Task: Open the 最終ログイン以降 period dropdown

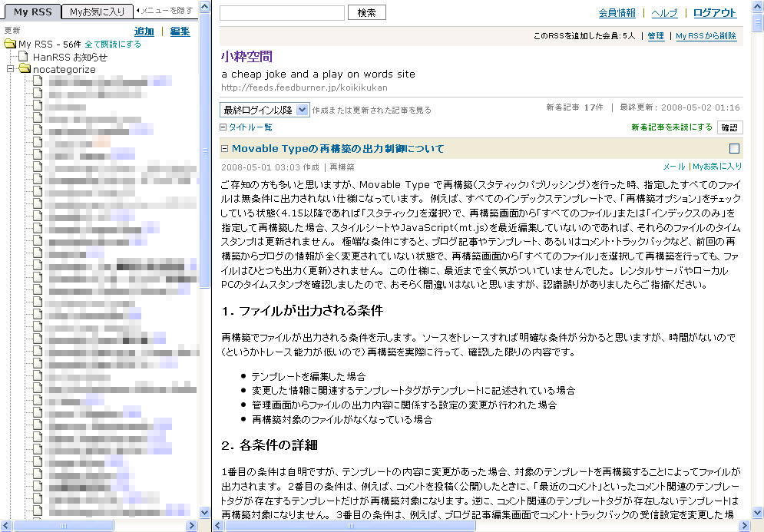Action: (x=264, y=110)
